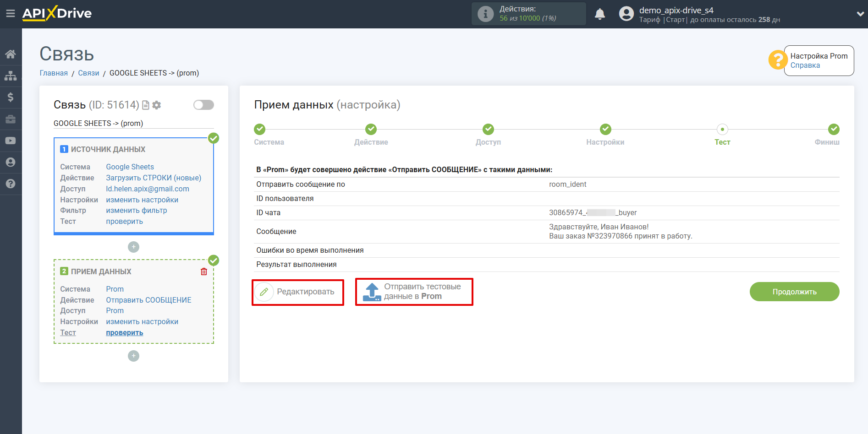
Task: Click the Редактировать button text
Action: [306, 292]
